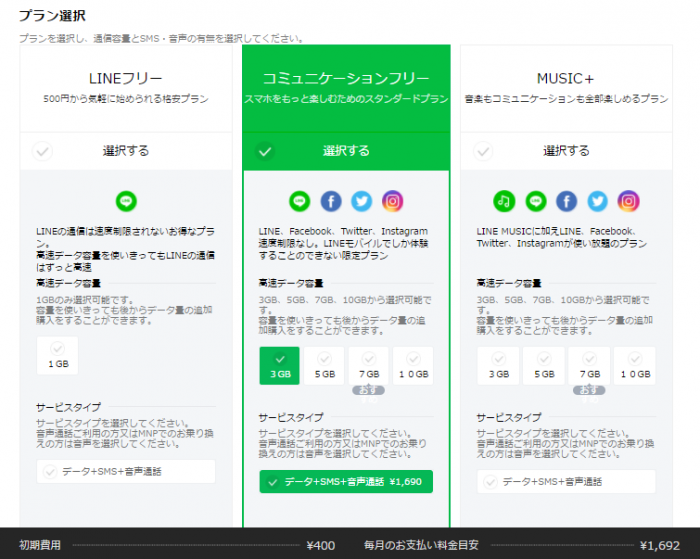Click the Twitter icon in MUSIC+ plan
This screenshot has height=559, width=700.
coord(597,201)
